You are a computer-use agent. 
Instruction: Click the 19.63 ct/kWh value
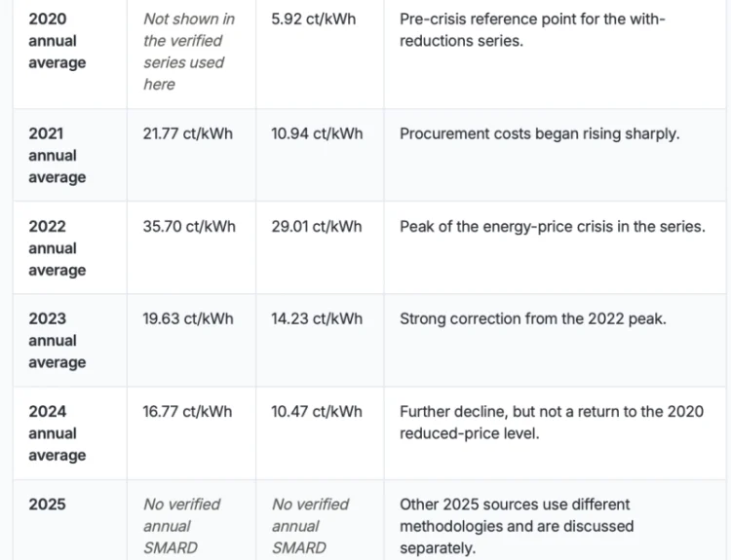(188, 318)
